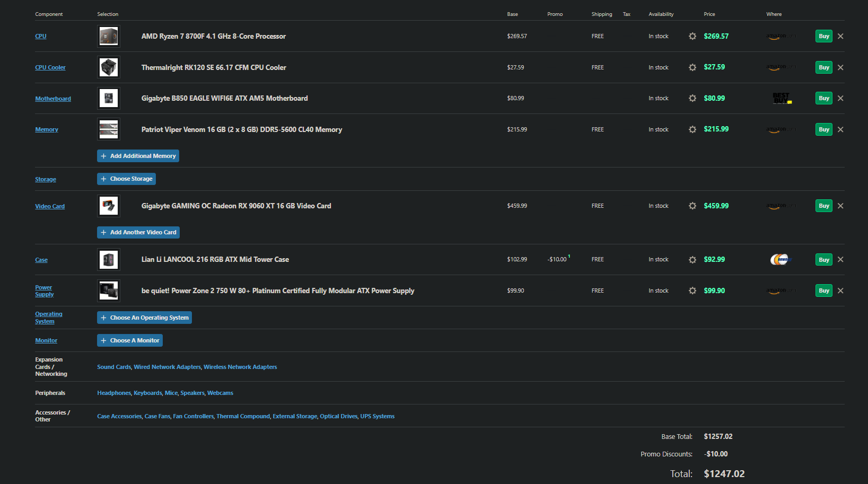Image resolution: width=868 pixels, height=484 pixels.
Task: Click Add Additional Memory button
Action: (138, 156)
